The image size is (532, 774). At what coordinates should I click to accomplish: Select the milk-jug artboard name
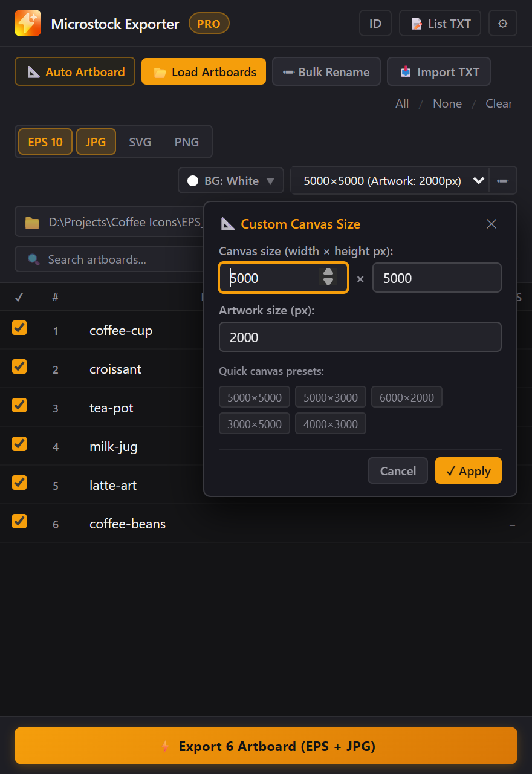(x=114, y=447)
